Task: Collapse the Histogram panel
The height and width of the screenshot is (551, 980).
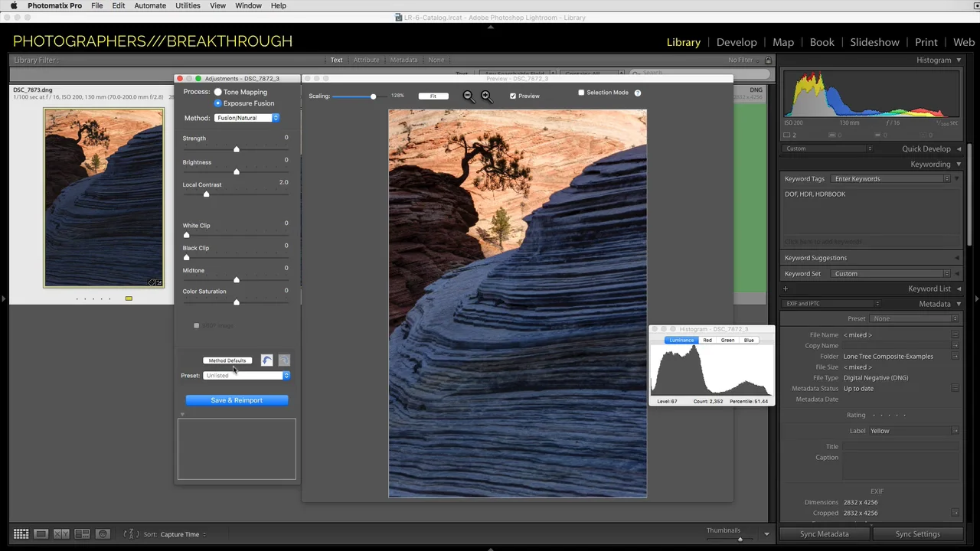Action: 958,60
